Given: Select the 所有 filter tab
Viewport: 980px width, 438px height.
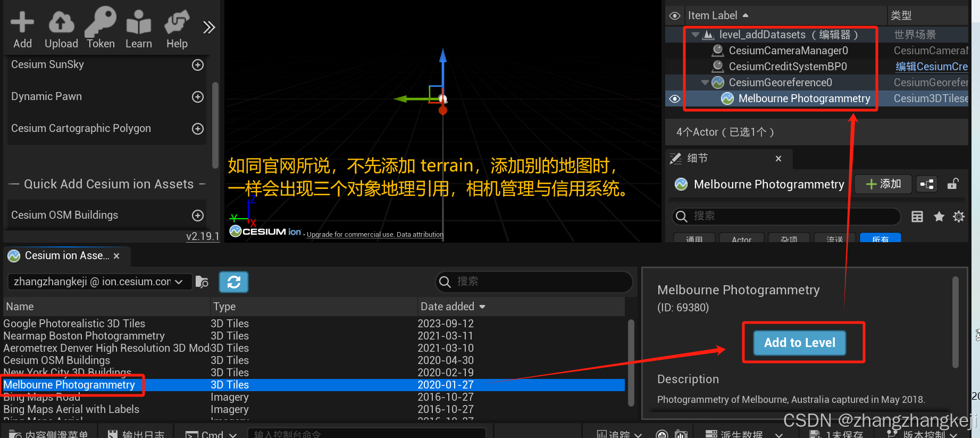Looking at the screenshot, I should [x=881, y=238].
